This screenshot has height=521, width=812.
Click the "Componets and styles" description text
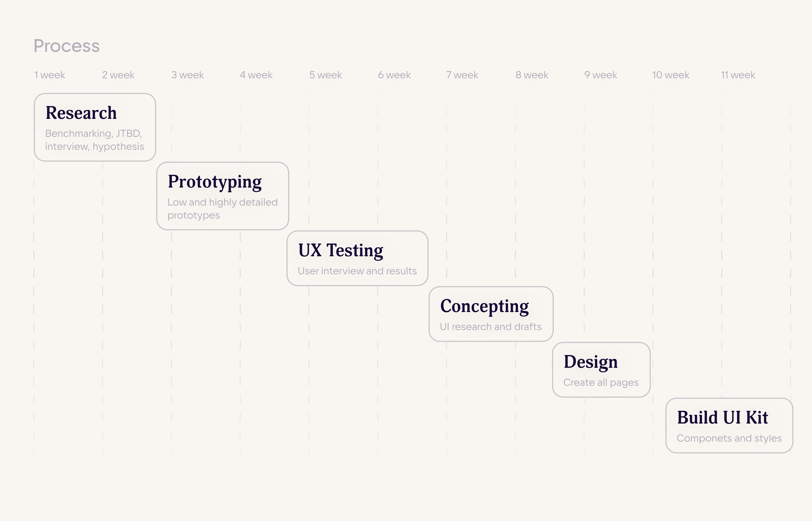(x=729, y=438)
